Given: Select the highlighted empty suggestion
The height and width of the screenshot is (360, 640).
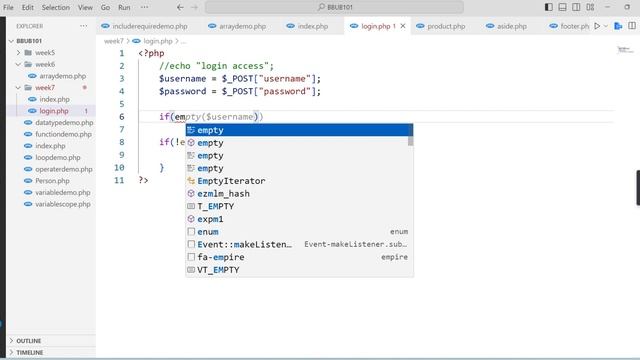Looking at the screenshot, I should tap(299, 130).
